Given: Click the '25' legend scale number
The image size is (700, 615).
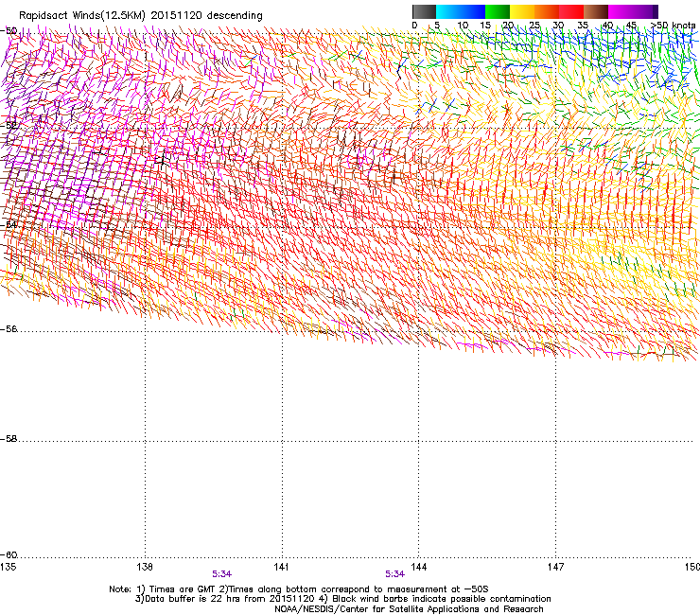Looking at the screenshot, I should [534, 26].
